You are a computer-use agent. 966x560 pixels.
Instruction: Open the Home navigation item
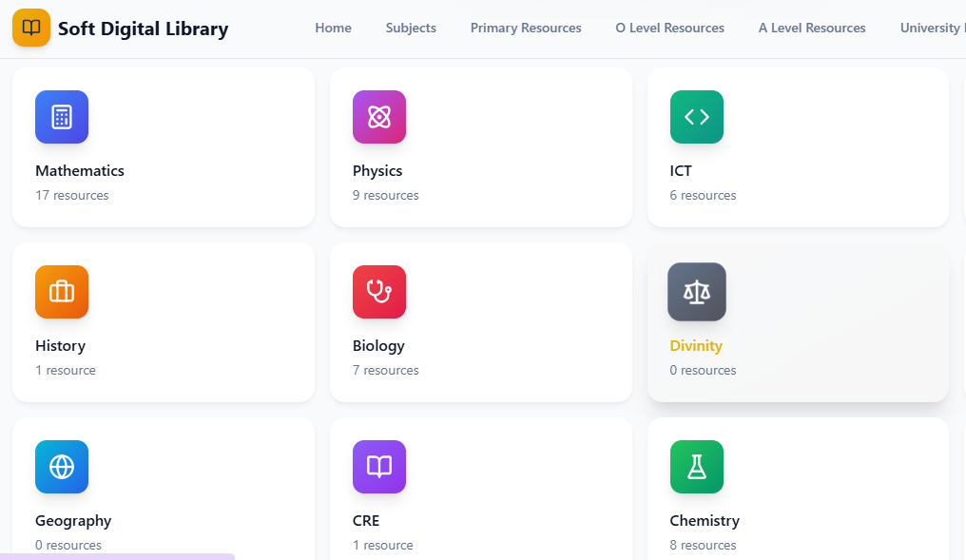coord(333,28)
